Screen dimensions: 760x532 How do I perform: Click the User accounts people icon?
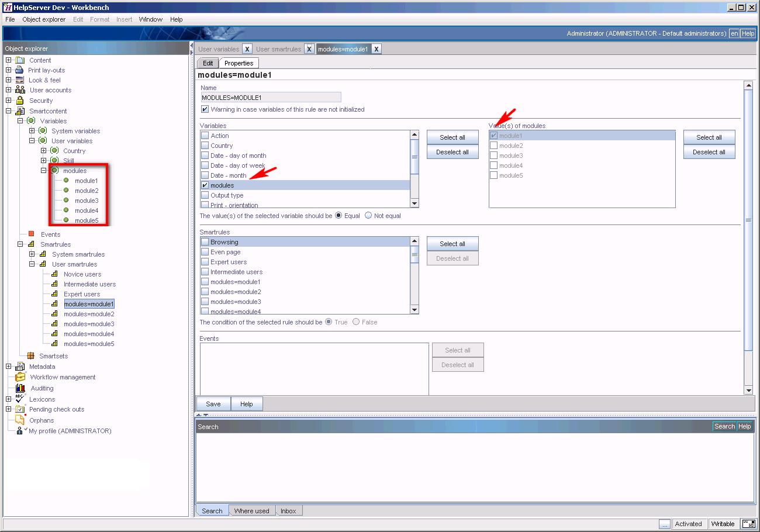[20, 90]
